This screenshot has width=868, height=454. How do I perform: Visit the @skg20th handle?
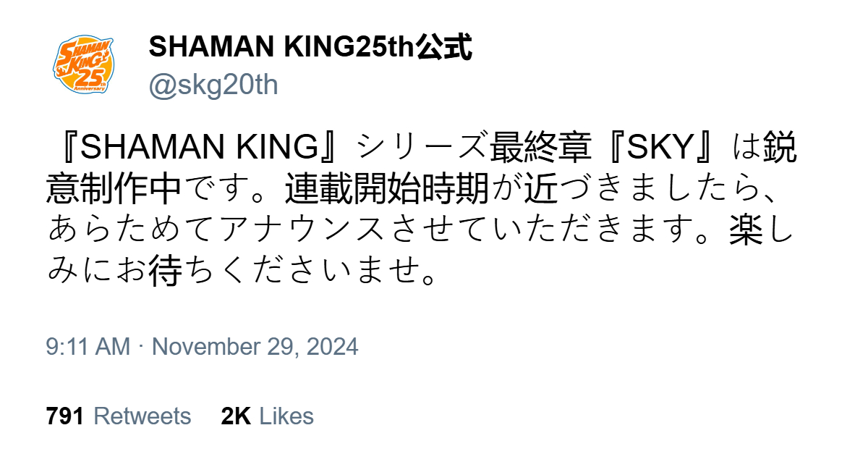point(213,85)
